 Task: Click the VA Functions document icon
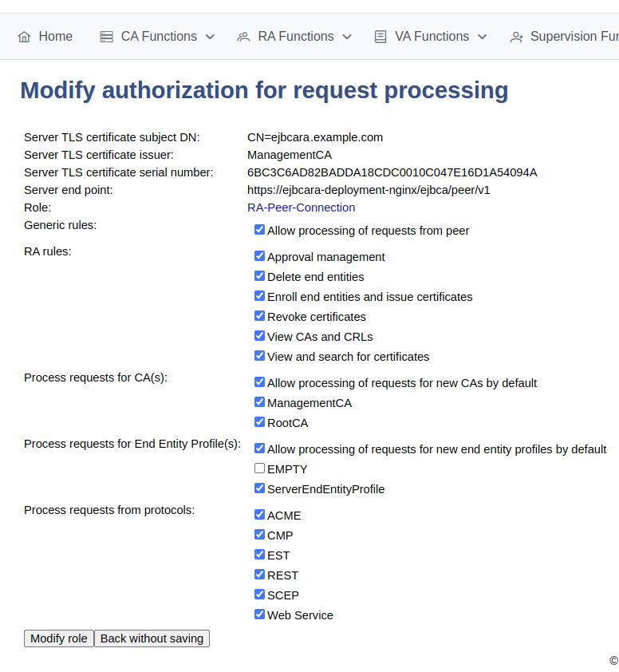380,37
